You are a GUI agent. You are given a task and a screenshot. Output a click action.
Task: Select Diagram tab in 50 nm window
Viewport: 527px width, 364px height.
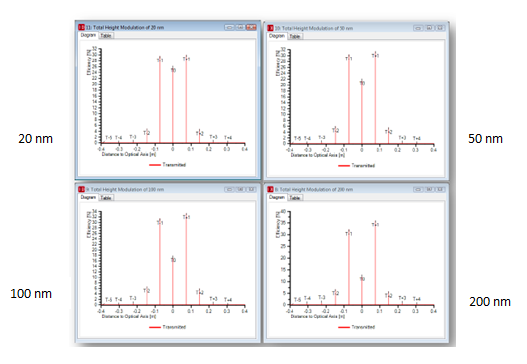[x=277, y=36]
